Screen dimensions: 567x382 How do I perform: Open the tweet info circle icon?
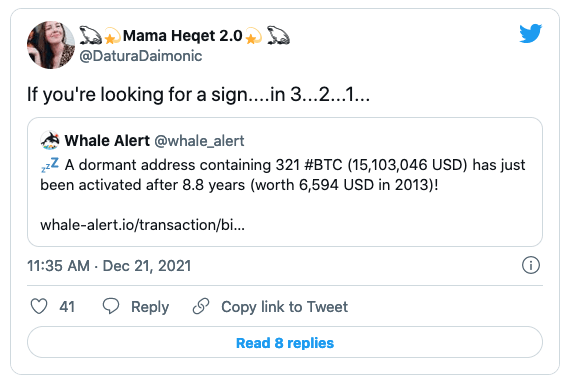click(x=530, y=265)
